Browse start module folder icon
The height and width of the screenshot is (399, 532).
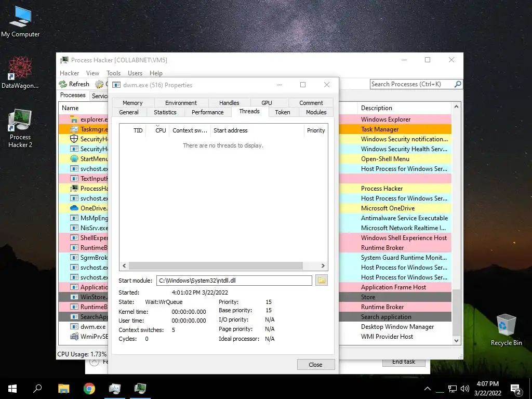(321, 280)
